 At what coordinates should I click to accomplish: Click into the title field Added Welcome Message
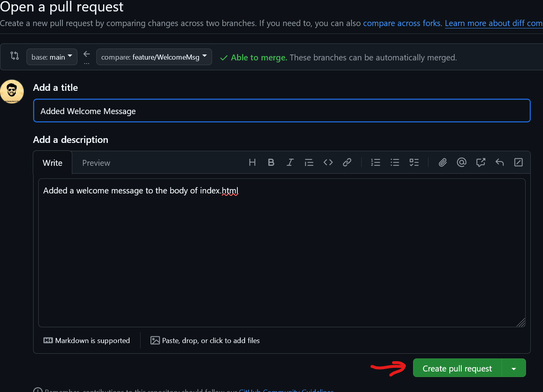[282, 111]
